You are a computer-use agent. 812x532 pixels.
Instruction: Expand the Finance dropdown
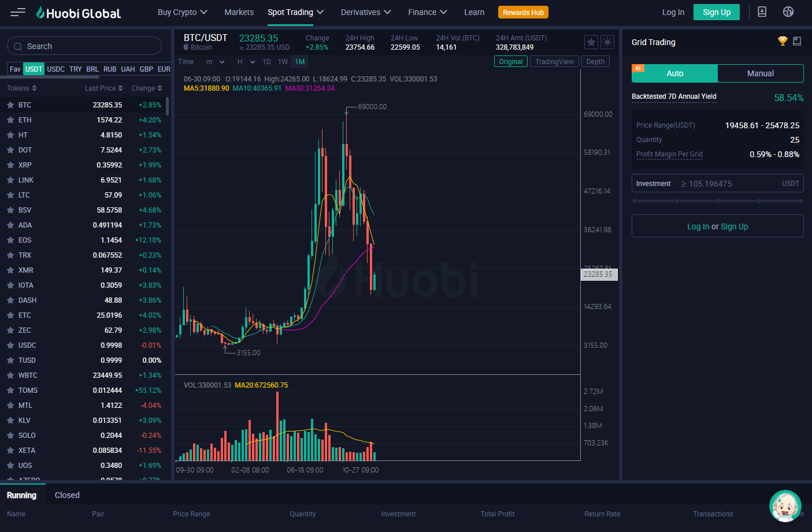tap(428, 12)
